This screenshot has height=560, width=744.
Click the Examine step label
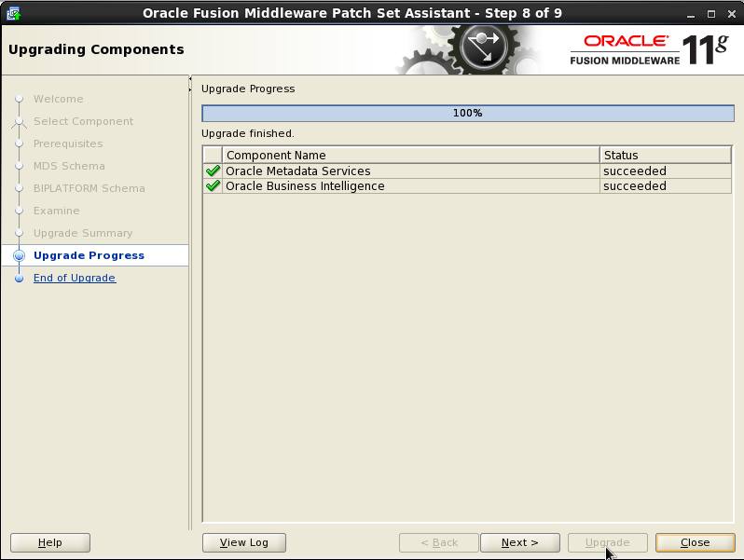pyautogui.click(x=57, y=211)
